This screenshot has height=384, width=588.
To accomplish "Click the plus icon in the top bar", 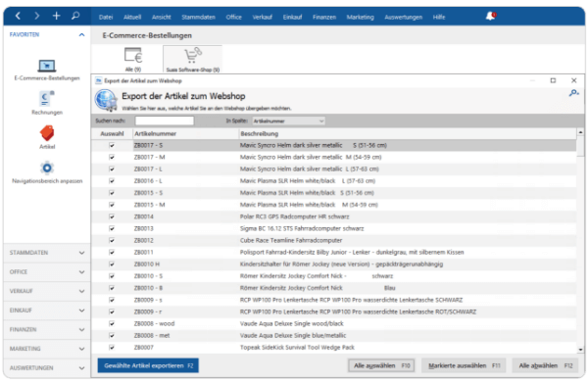I will [56, 16].
